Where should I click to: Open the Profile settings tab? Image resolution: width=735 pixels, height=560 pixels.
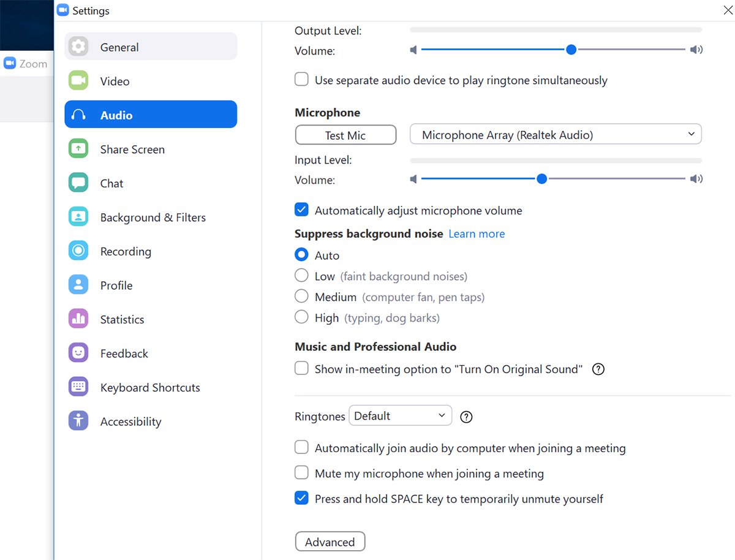(x=116, y=286)
